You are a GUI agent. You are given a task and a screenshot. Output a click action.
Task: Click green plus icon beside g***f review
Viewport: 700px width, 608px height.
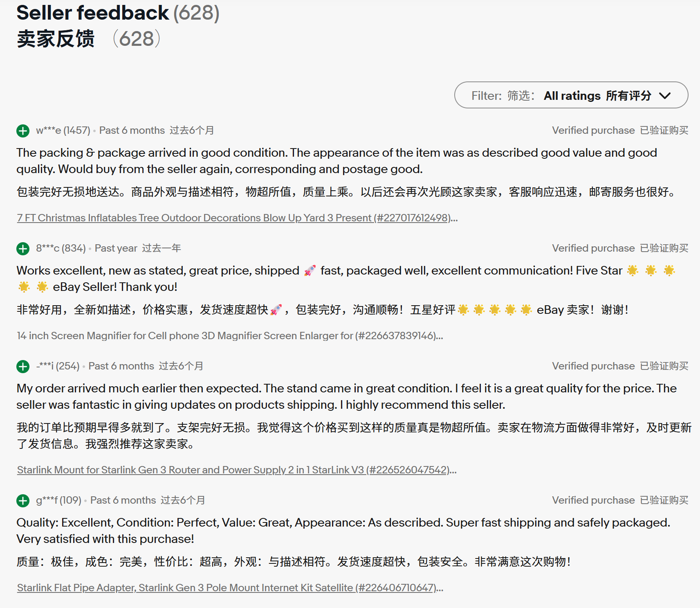[23, 501]
